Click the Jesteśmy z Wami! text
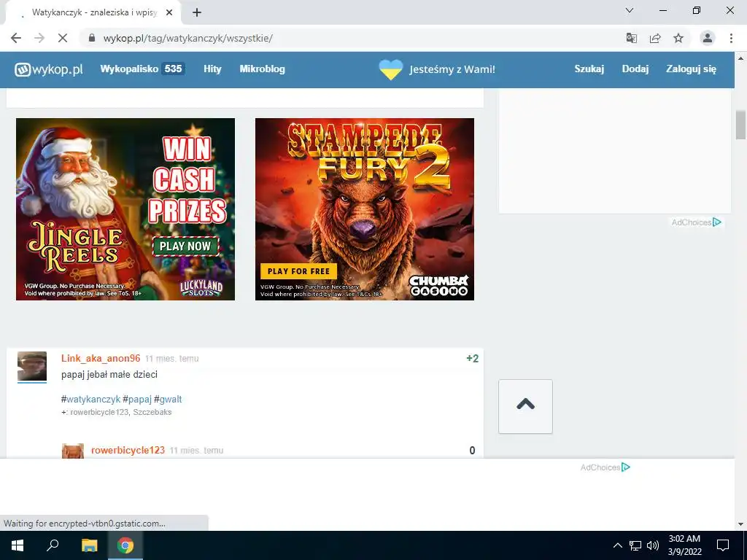Viewport: 747px width, 560px height. [x=452, y=69]
